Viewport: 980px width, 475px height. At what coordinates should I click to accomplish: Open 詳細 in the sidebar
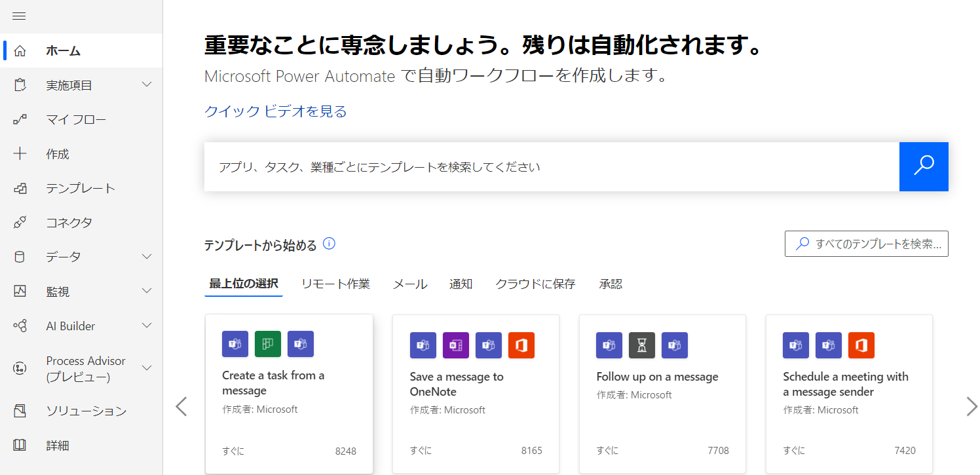[81, 446]
